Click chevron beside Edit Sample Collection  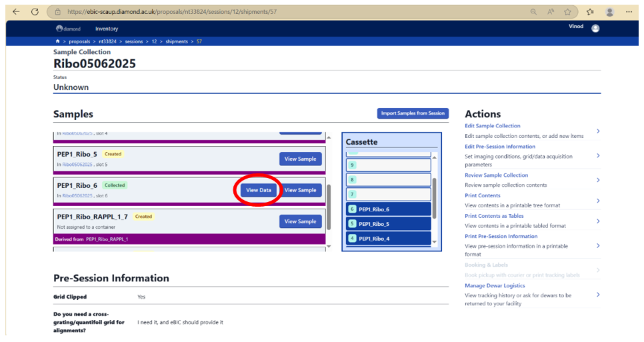pos(598,131)
